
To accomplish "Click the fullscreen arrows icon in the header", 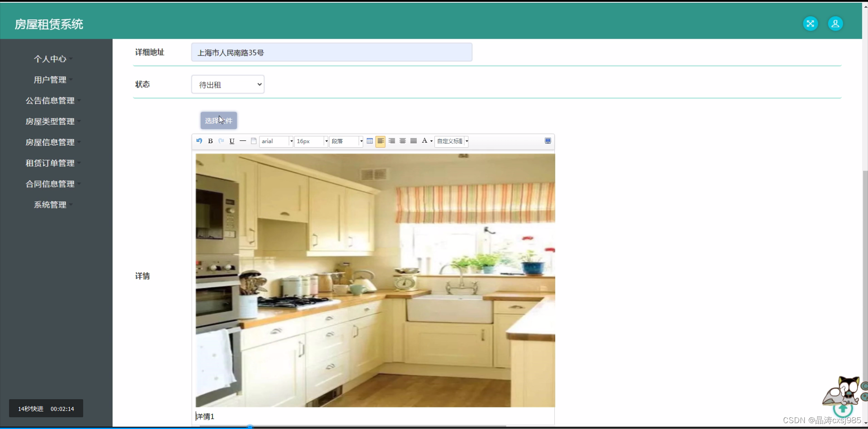I will (x=810, y=23).
